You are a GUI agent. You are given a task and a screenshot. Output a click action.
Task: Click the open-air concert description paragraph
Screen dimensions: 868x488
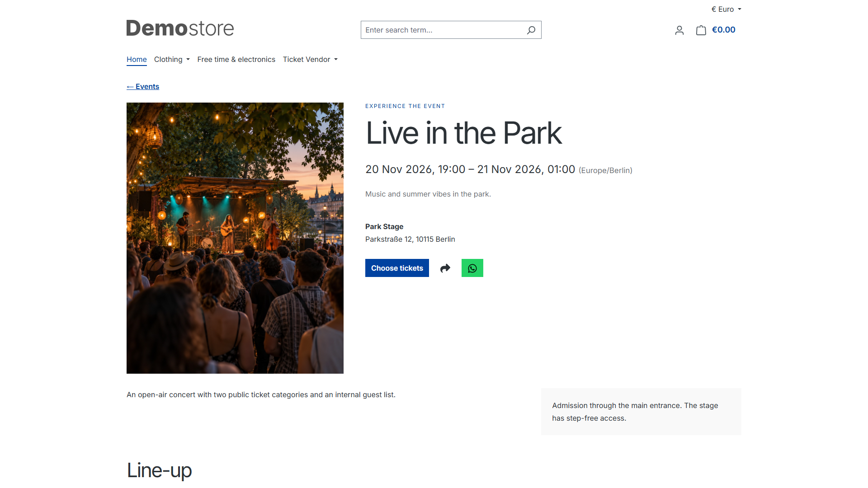pyautogui.click(x=261, y=394)
